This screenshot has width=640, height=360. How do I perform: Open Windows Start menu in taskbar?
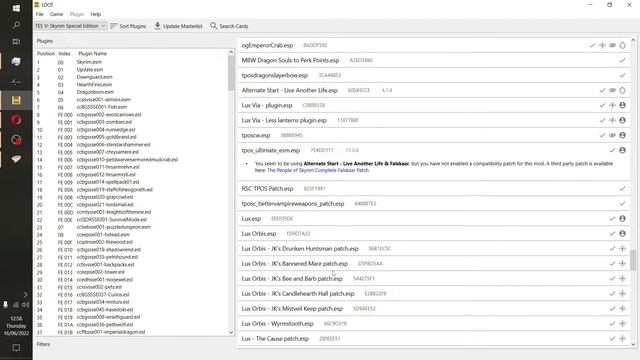pyautogui.click(x=16, y=8)
